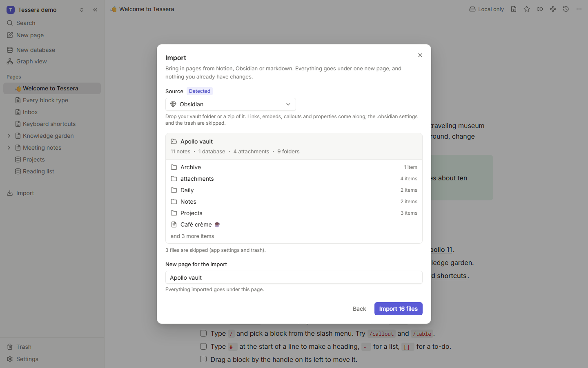Image resolution: width=588 pixels, height=368 pixels.
Task: Close the Import dialog with the X
Action: [420, 55]
